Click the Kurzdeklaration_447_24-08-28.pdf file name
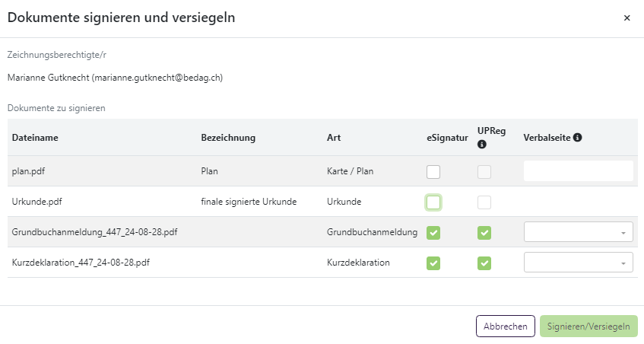Screen dimensions: 644x344 tap(81, 263)
